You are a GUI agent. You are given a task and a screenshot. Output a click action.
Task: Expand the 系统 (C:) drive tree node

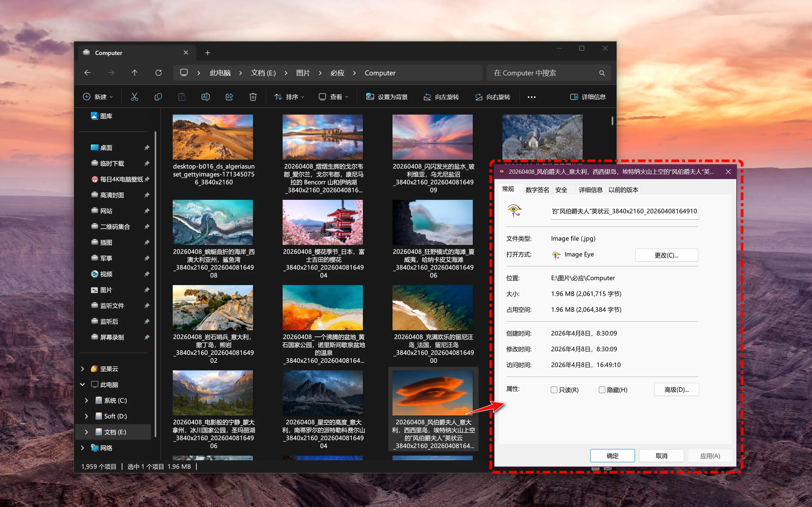click(87, 400)
